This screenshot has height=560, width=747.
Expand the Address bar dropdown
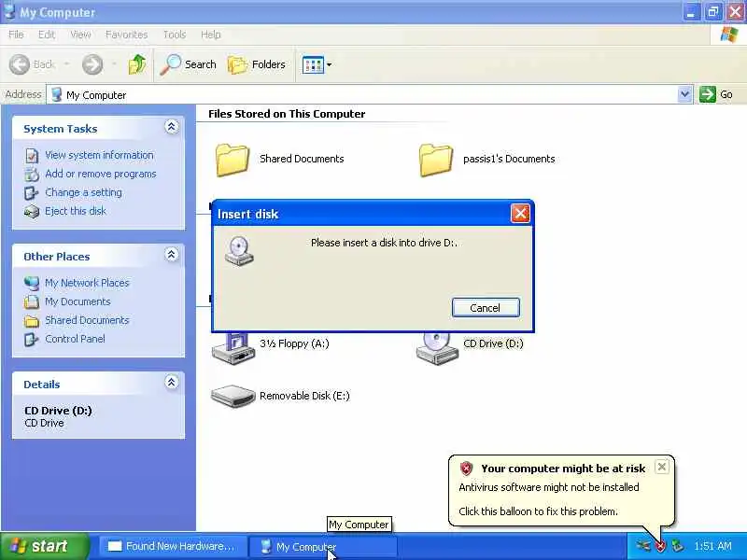[684, 94]
